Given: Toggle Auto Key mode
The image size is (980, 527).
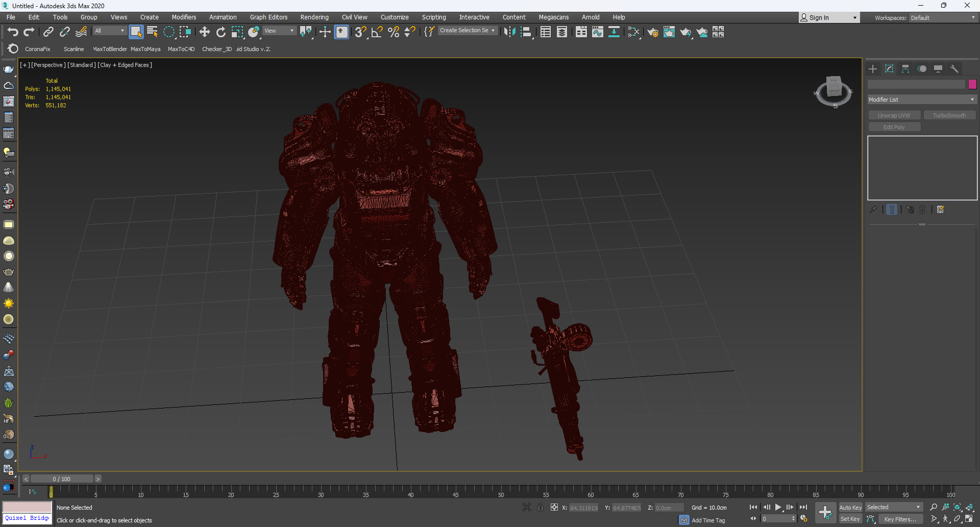Looking at the screenshot, I should click(850, 508).
